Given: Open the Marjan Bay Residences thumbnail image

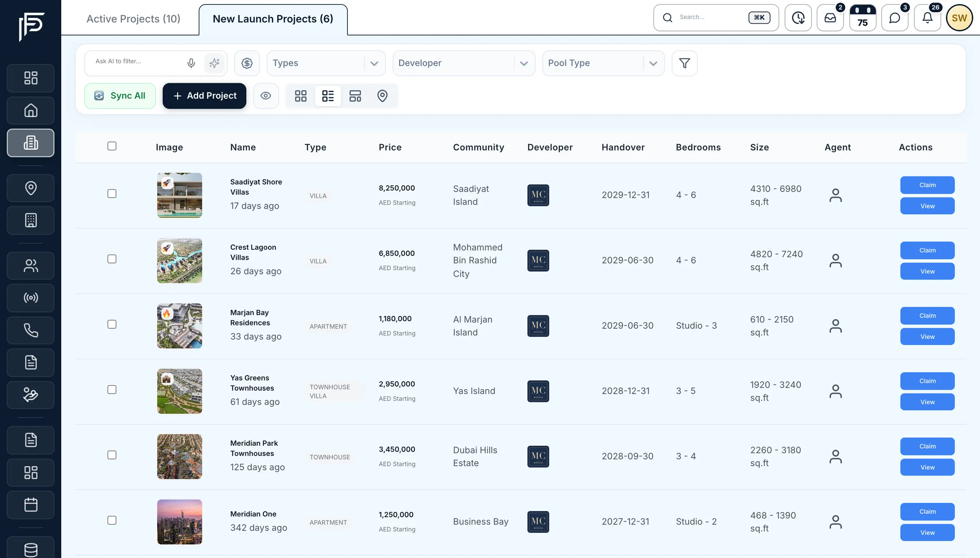Looking at the screenshot, I should (x=180, y=326).
